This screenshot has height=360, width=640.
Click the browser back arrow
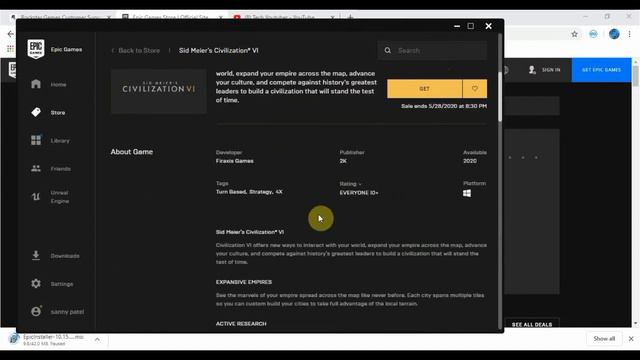(10, 34)
